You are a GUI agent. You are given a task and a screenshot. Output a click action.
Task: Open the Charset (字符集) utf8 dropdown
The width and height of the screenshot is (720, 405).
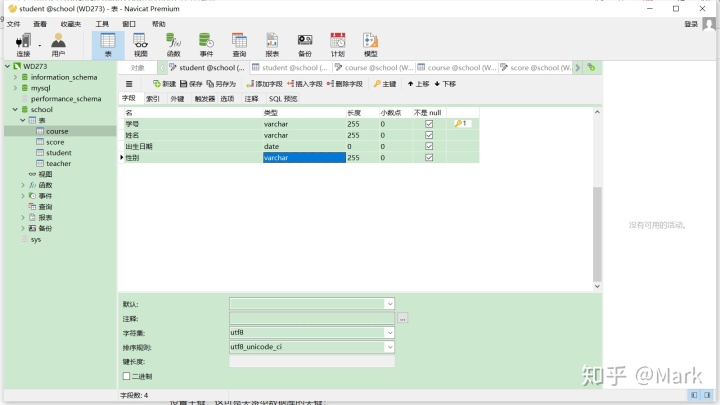point(389,332)
